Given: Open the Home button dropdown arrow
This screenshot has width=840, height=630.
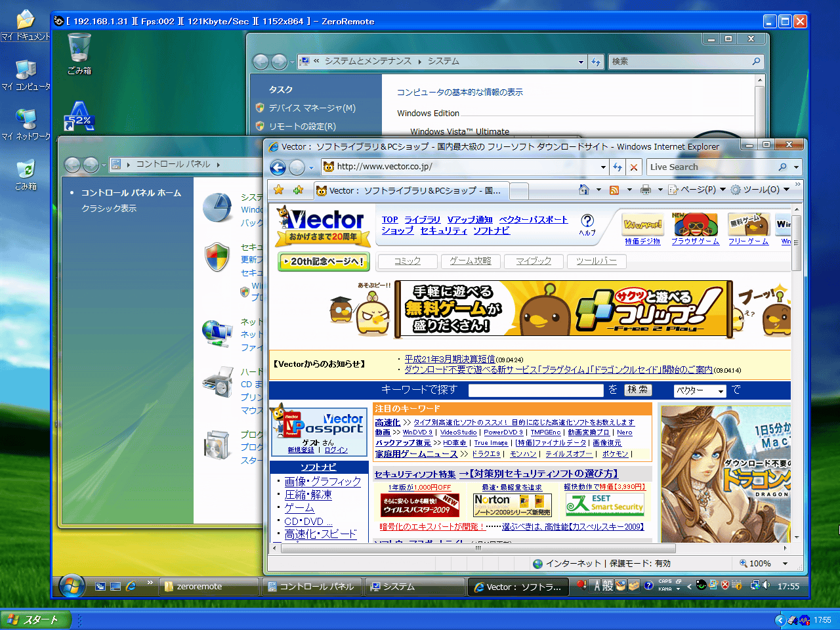Looking at the screenshot, I should point(598,190).
